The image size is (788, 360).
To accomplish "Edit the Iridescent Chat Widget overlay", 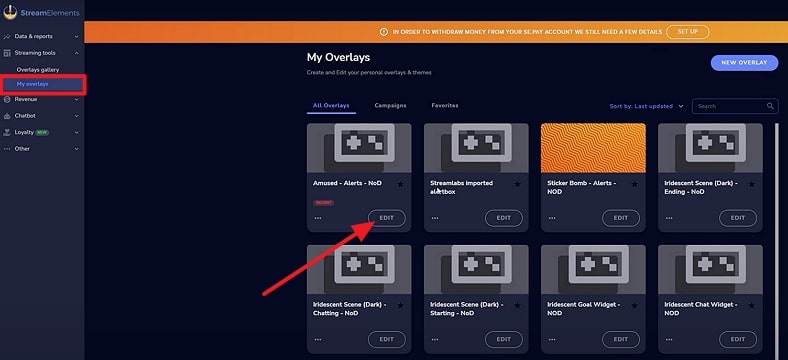I will point(738,339).
